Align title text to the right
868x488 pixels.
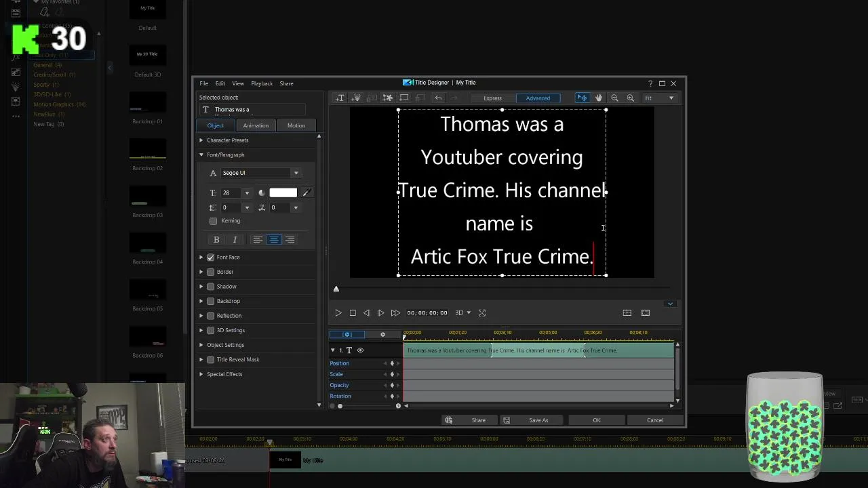point(290,239)
